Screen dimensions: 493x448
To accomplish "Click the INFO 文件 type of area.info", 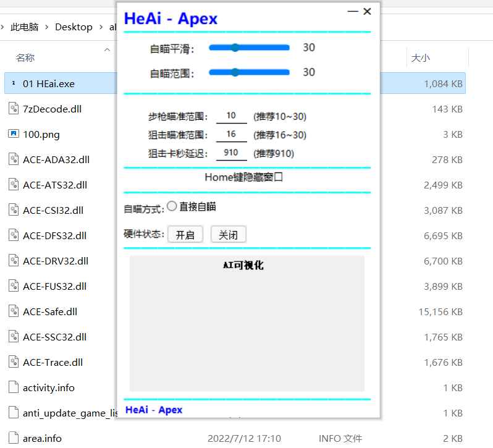I will [340, 439].
